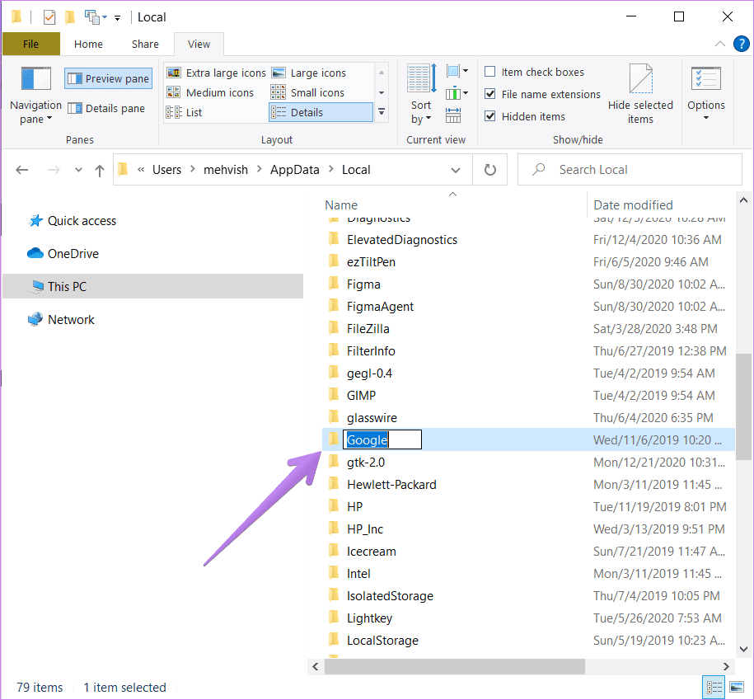754x700 pixels.
Task: Choose Medium icons layout
Action: click(210, 92)
